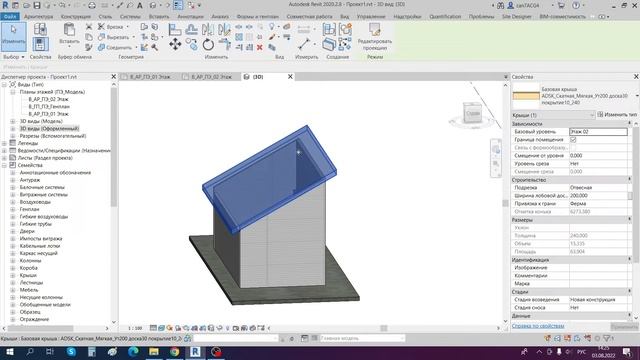Select Mirror – Draw Axis tool
This screenshot has height=360, width=640.
(x=224, y=29)
